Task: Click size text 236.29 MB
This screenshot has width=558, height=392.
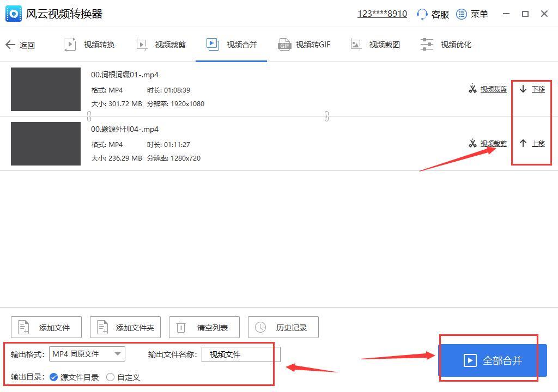Action: pyautogui.click(x=125, y=158)
